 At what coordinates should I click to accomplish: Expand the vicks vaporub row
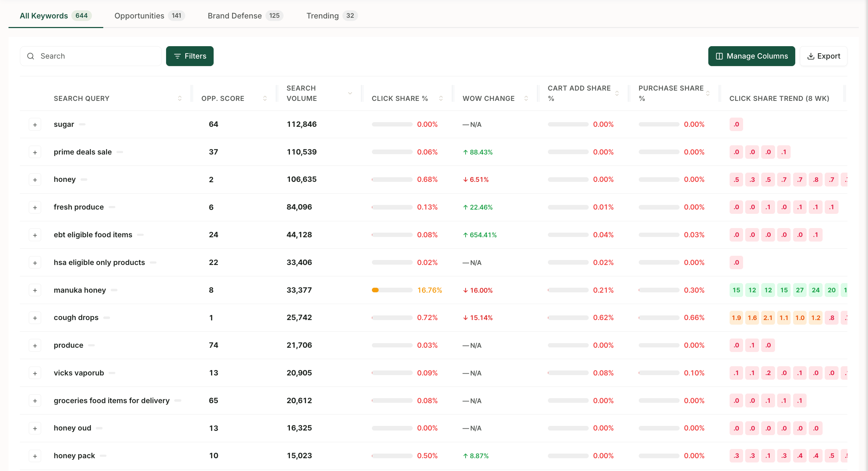tap(35, 373)
